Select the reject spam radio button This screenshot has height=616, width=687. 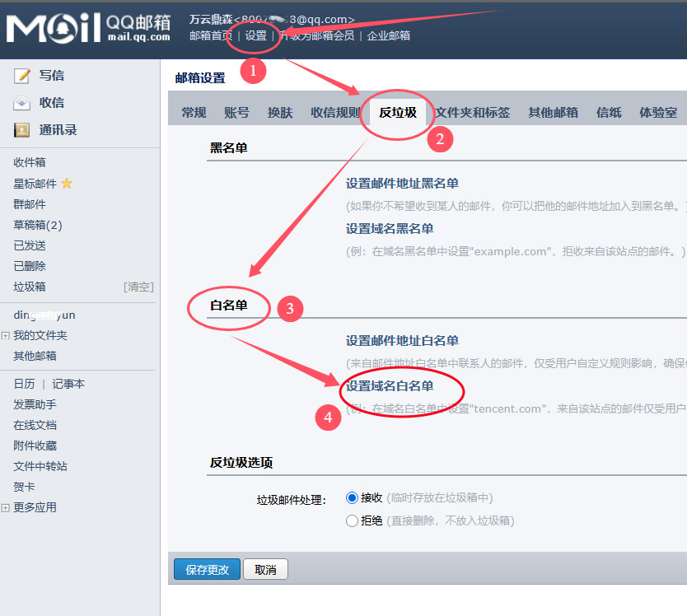coord(353,520)
